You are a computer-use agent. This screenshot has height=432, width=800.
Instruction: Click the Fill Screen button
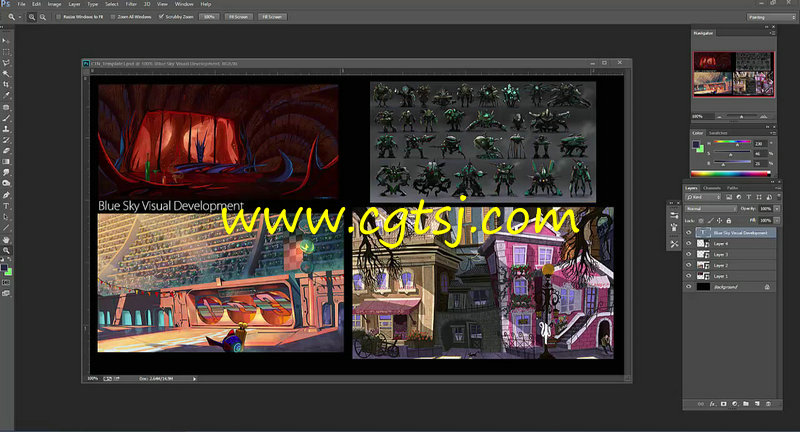[272, 17]
